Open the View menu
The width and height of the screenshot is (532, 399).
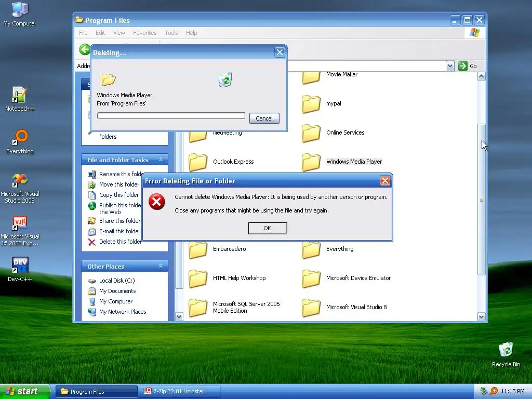(119, 33)
